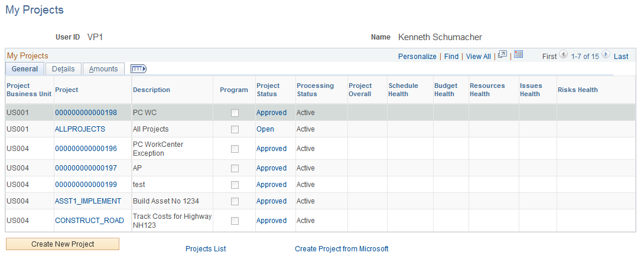Click the Show All Columns icon
Viewport: 644px width, 259px height.
coord(138,69)
